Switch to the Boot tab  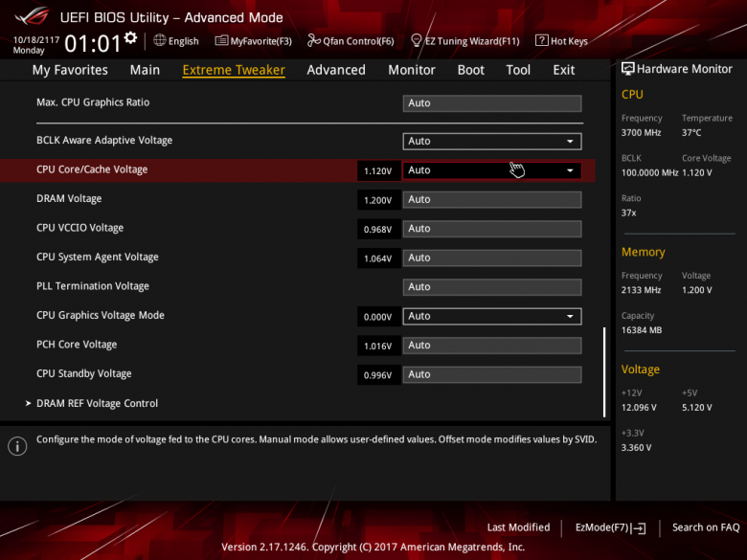pyautogui.click(x=470, y=70)
